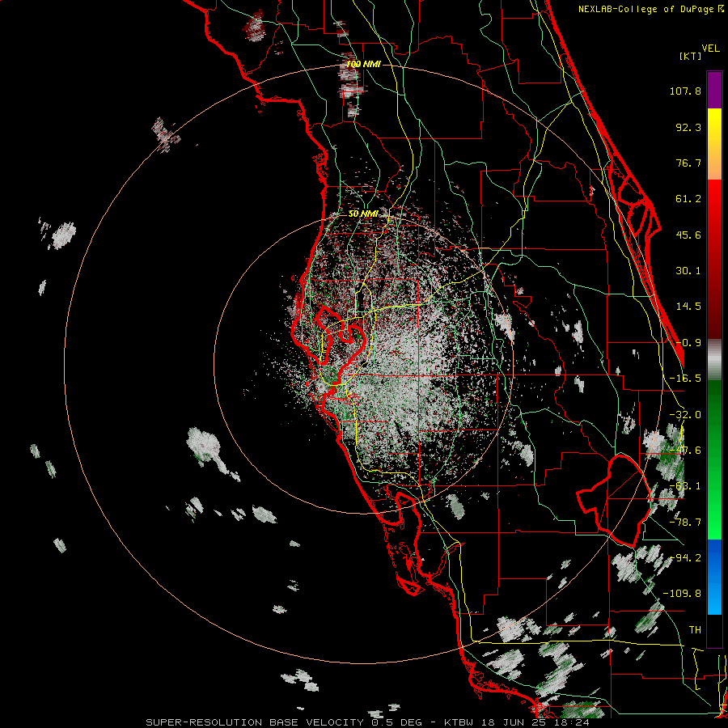Click the -32.0 velocity scale value
The height and width of the screenshot is (728, 728).
click(685, 415)
